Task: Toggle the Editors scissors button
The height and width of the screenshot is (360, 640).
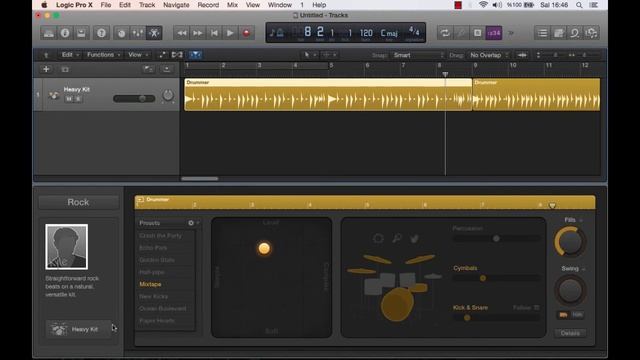Action: tap(154, 33)
